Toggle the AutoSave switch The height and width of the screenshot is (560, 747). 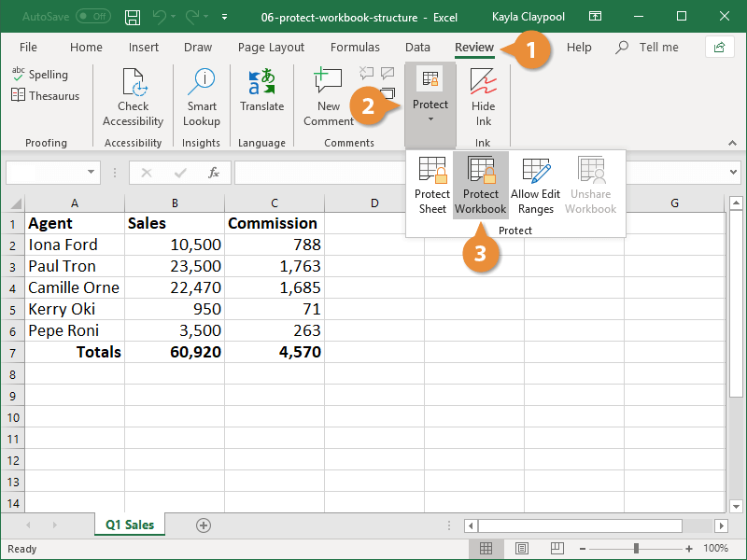click(x=92, y=17)
